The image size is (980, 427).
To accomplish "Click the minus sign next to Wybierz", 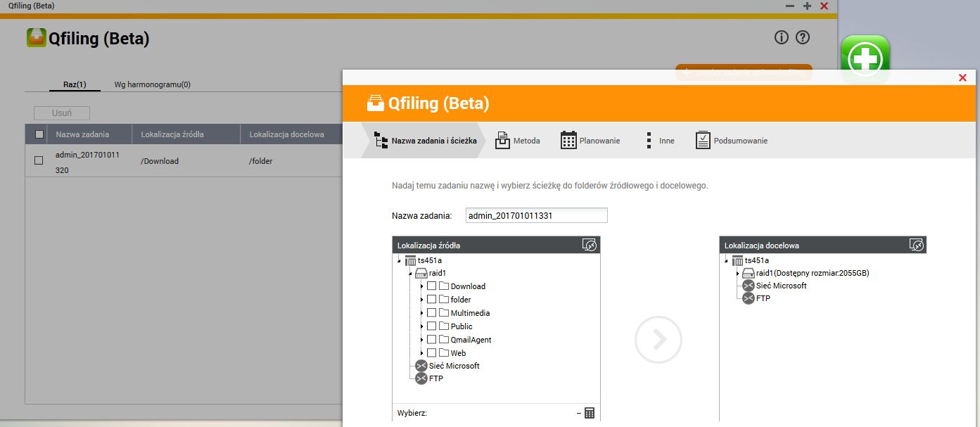I will (578, 414).
